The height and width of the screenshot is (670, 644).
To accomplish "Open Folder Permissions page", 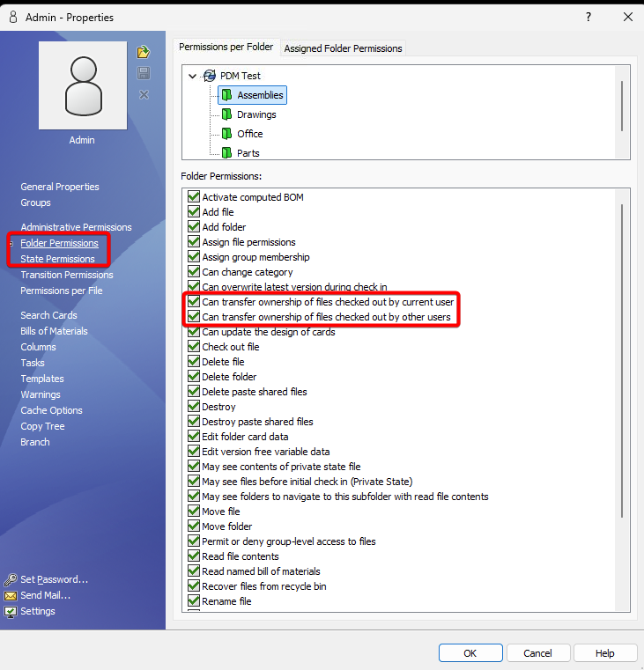I will click(x=59, y=243).
